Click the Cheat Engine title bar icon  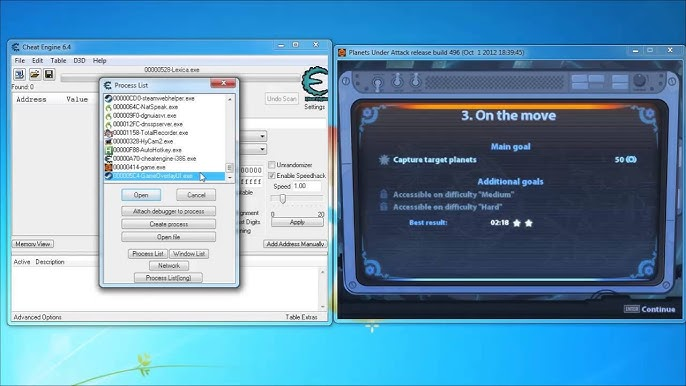tap(16, 47)
